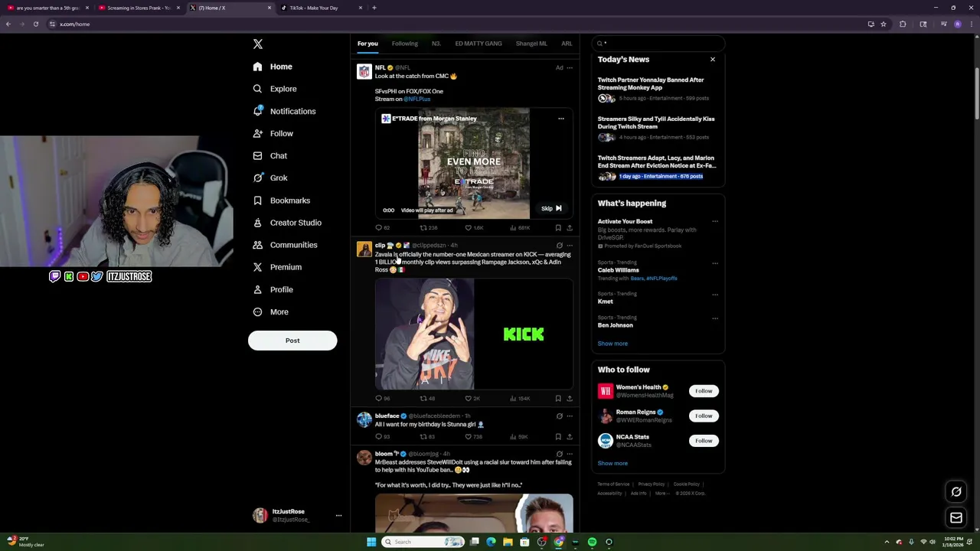The width and height of the screenshot is (980, 551).
Task: Open Creator Studio
Action: coord(287,223)
